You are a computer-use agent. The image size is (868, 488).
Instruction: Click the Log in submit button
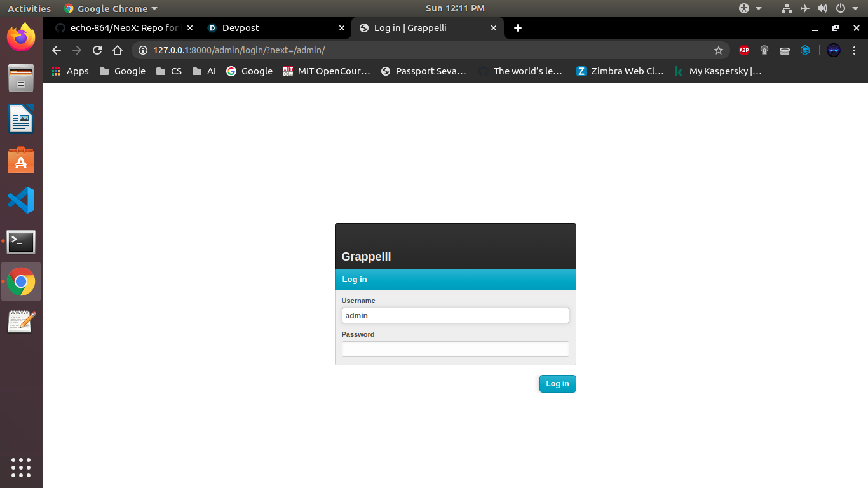coord(558,384)
